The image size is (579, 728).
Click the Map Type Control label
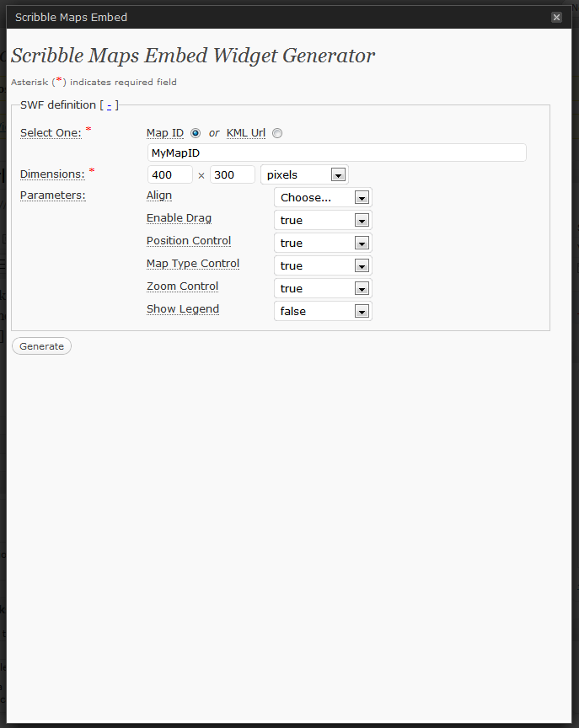click(193, 263)
